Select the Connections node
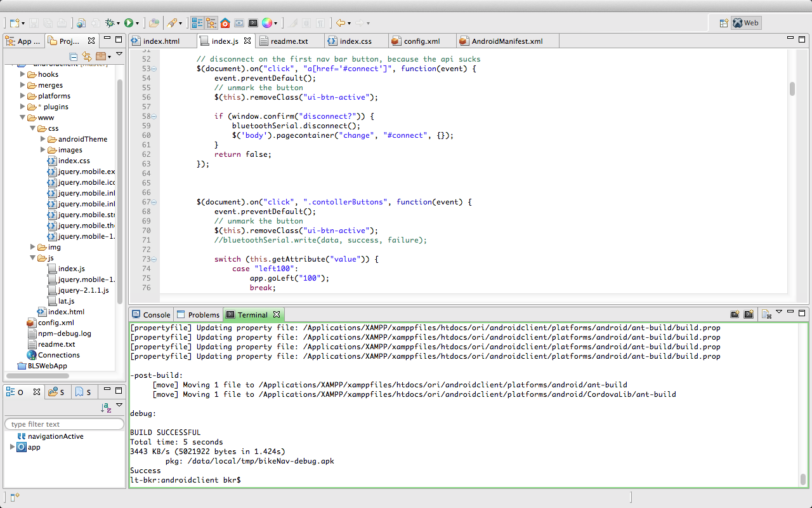The height and width of the screenshot is (508, 812). [x=53, y=355]
